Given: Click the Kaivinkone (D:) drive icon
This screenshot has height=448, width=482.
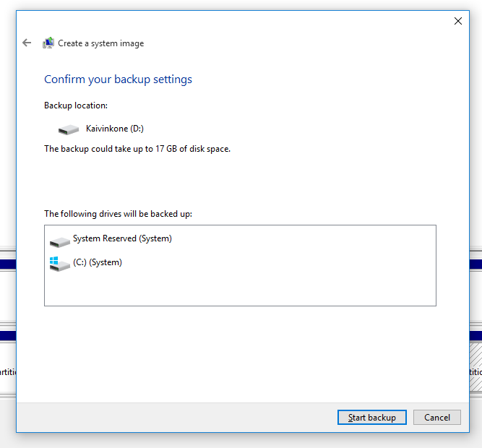Looking at the screenshot, I should point(69,129).
